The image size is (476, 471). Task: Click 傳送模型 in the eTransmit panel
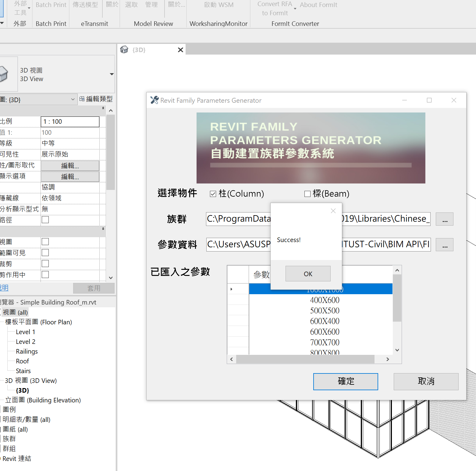tap(85, 5)
